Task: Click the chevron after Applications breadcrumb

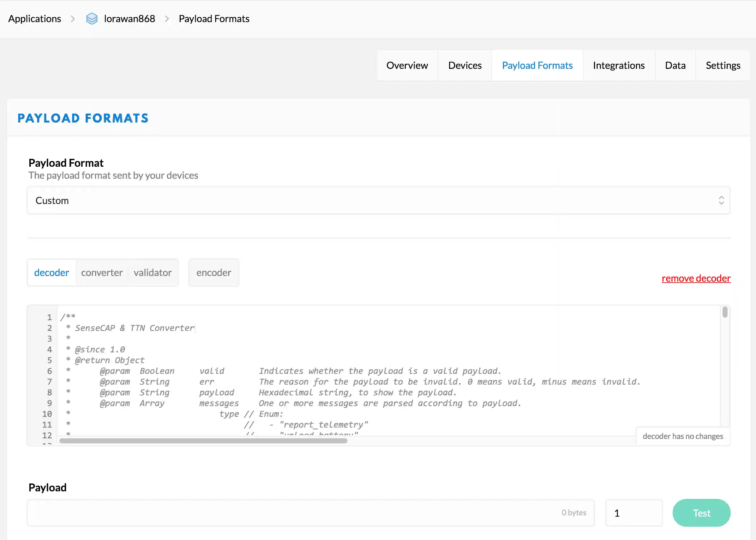Action: pos(73,19)
